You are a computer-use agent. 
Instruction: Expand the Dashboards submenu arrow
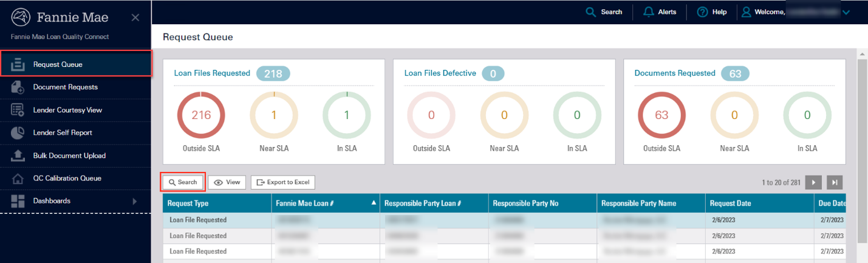tap(134, 201)
